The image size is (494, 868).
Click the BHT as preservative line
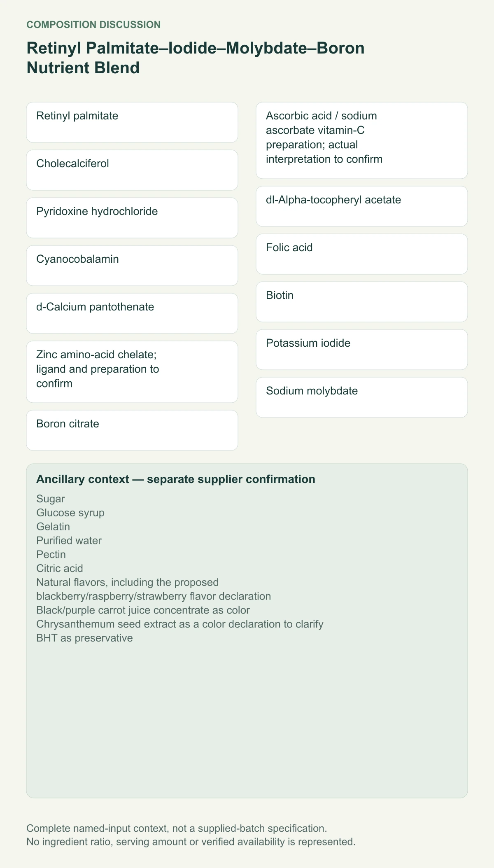click(84, 638)
